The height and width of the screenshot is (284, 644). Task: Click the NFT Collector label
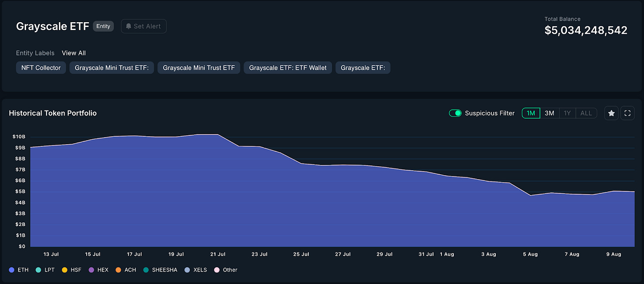pos(41,68)
